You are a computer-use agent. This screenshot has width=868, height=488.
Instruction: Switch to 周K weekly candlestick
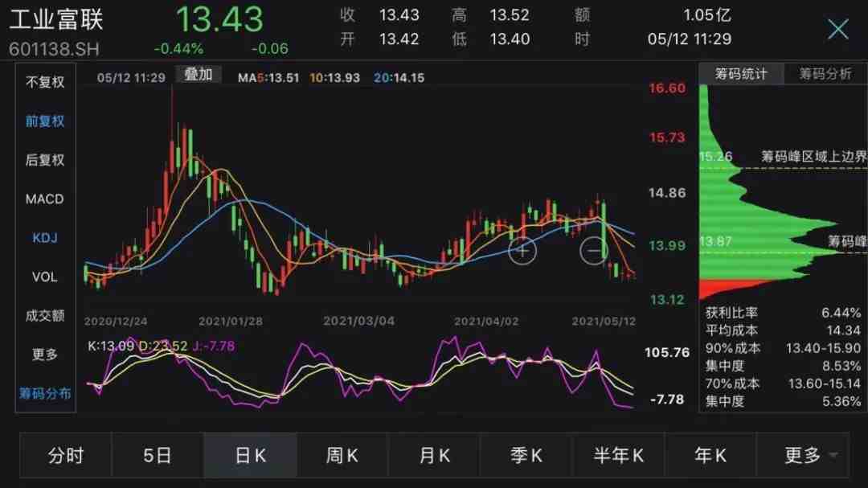(x=342, y=455)
